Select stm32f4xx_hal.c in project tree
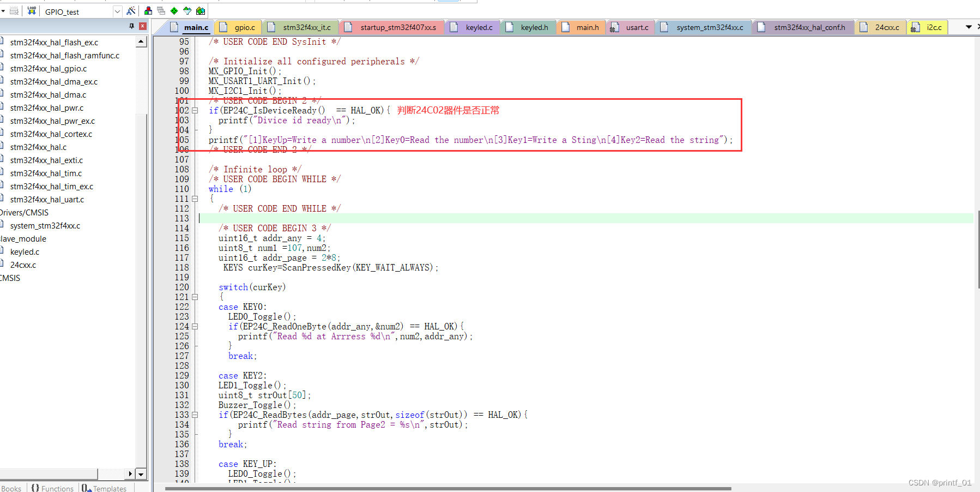980x492 pixels. tap(38, 147)
